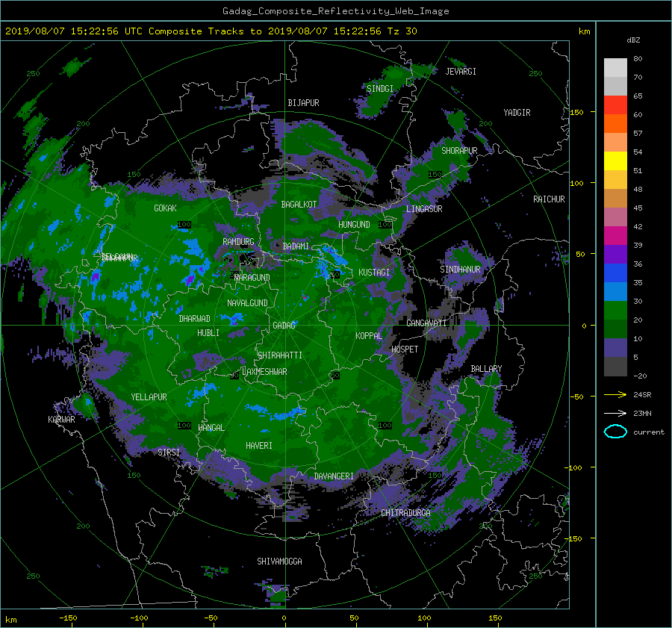Click the UTC Composite Tracks timestamp header
The image size is (672, 628).
pyautogui.click(x=211, y=31)
